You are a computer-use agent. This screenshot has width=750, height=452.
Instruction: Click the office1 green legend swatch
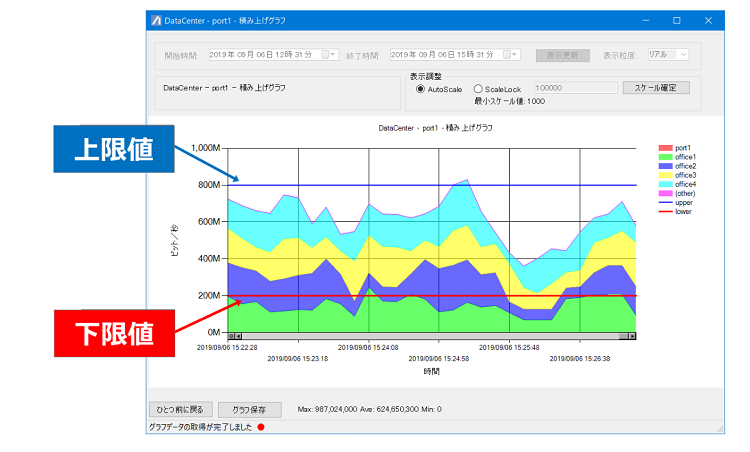(665, 157)
